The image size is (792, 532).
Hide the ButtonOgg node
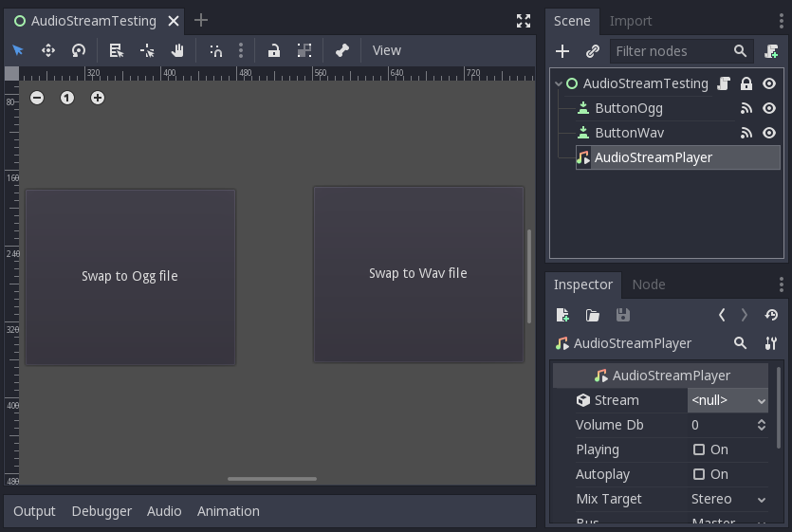tap(769, 108)
